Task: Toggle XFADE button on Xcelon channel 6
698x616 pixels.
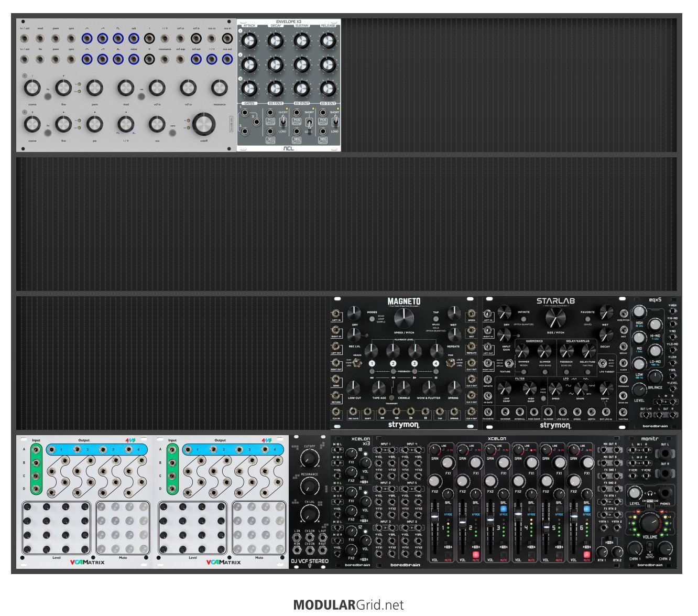Action: (x=587, y=509)
